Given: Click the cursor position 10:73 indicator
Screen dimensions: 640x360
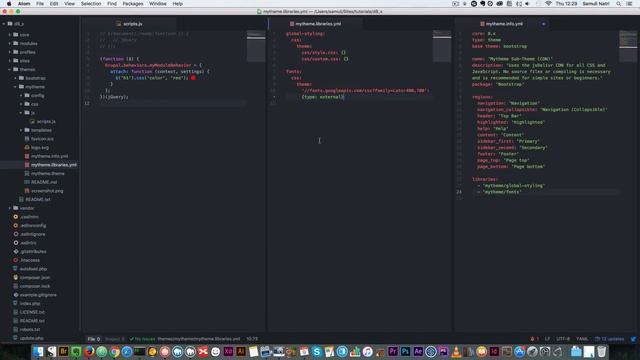Looking at the screenshot, I should click(x=252, y=339).
